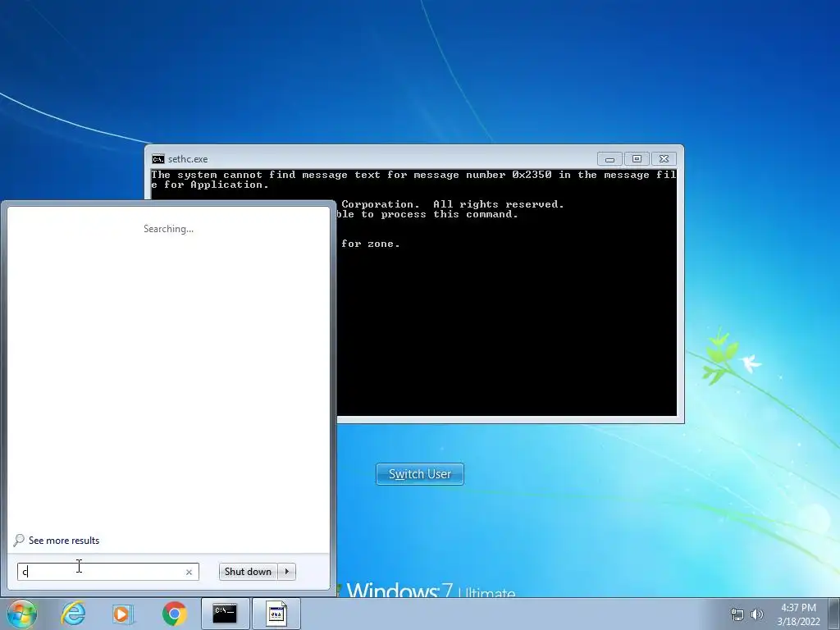Select the command prompt taskbar button
Viewport: 840px width, 630px height.
click(225, 614)
